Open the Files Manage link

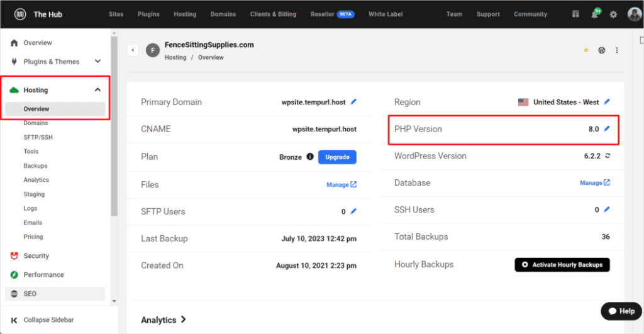point(341,185)
